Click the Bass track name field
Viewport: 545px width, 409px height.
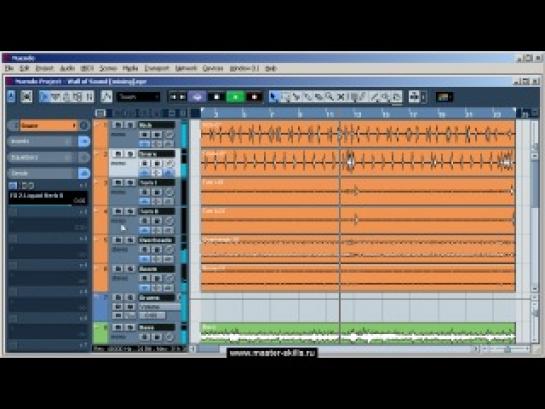(156, 327)
